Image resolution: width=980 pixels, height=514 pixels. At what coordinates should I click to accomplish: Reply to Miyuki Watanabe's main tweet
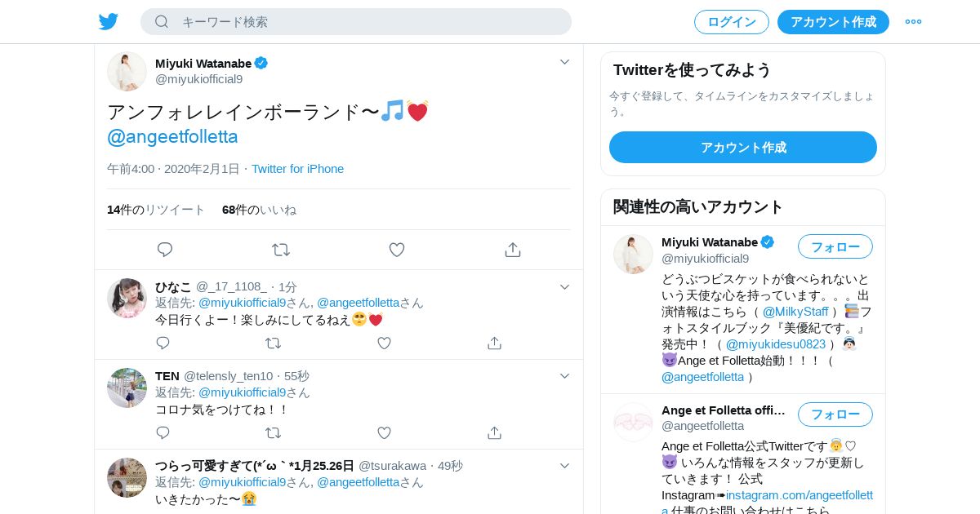tap(165, 250)
